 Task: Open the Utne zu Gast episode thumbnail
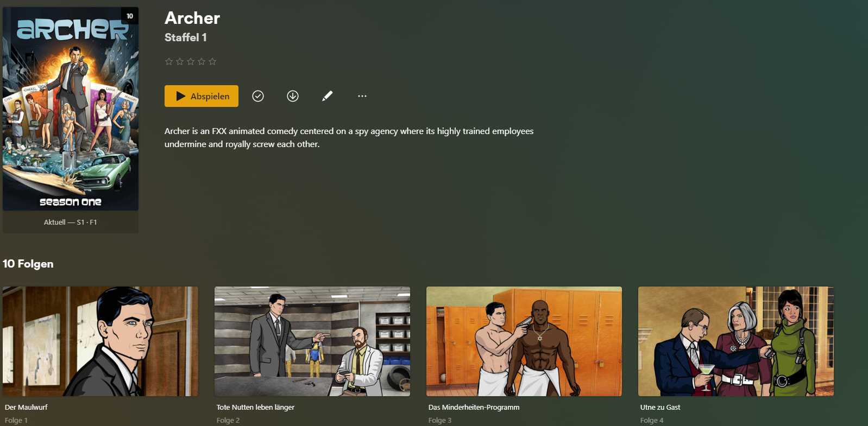pyautogui.click(x=736, y=341)
